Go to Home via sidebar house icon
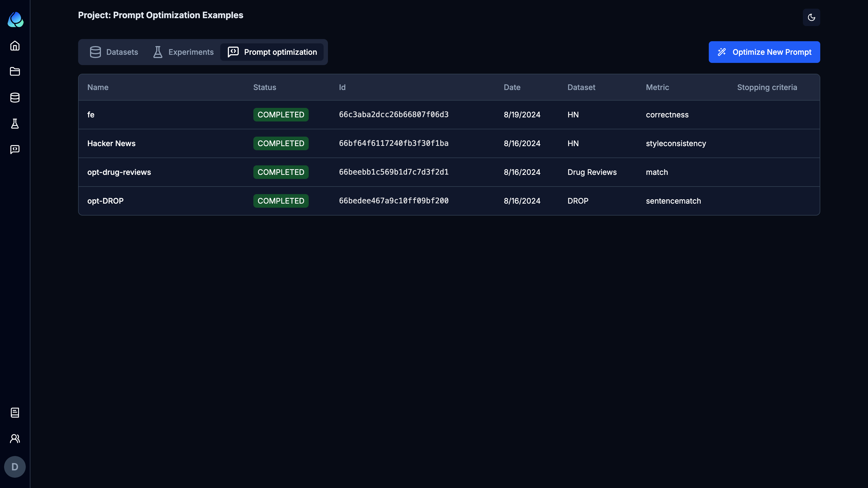Image resolution: width=868 pixels, height=488 pixels. (15, 46)
